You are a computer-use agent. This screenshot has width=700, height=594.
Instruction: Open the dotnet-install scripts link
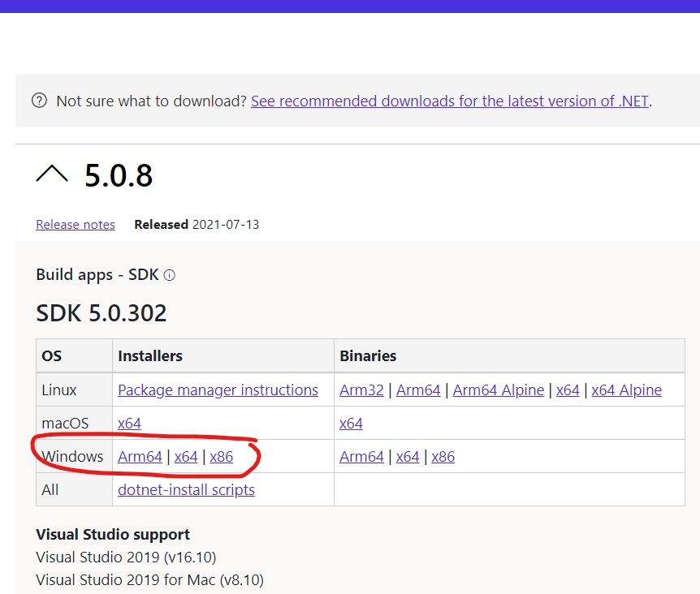(x=186, y=489)
